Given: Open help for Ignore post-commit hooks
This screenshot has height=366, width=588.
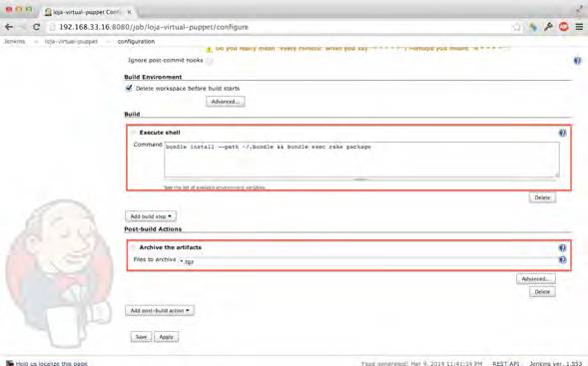Looking at the screenshot, I should pos(577,60).
